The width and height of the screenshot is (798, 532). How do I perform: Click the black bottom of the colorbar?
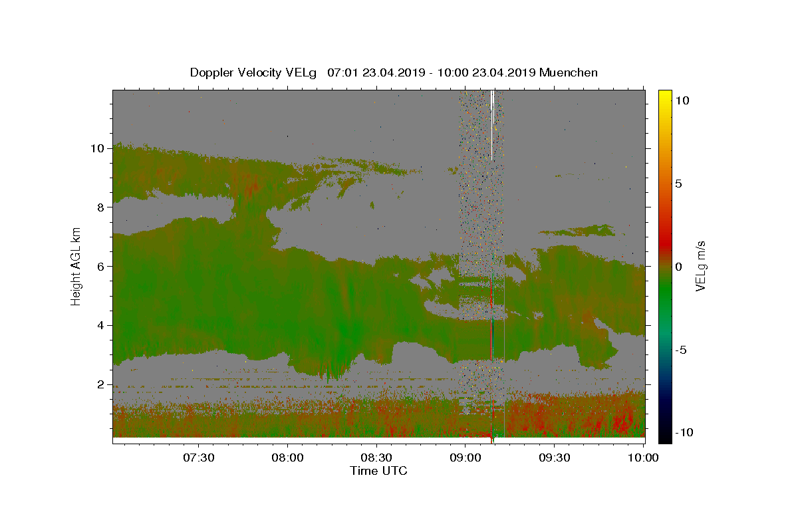coord(665,436)
